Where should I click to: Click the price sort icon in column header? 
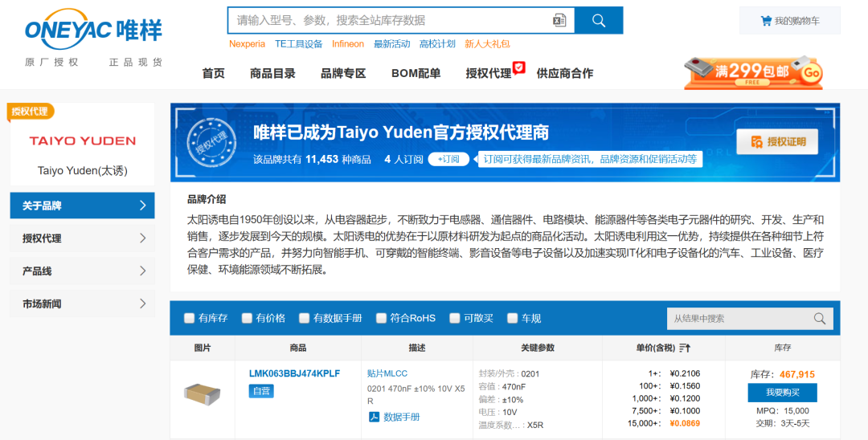coord(685,348)
